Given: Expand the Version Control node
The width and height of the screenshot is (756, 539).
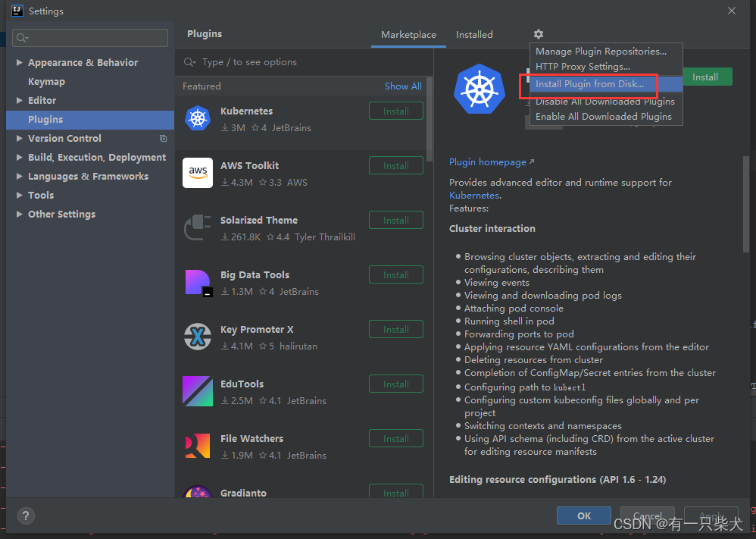Looking at the screenshot, I should click(x=19, y=139).
